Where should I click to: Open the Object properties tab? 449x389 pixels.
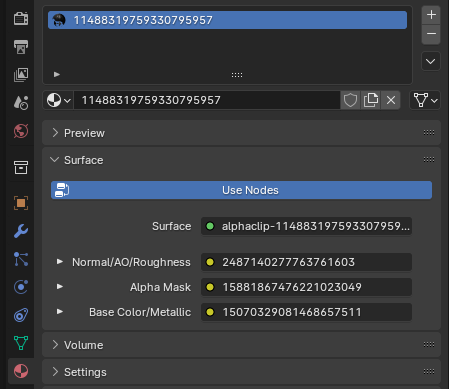coord(21,203)
